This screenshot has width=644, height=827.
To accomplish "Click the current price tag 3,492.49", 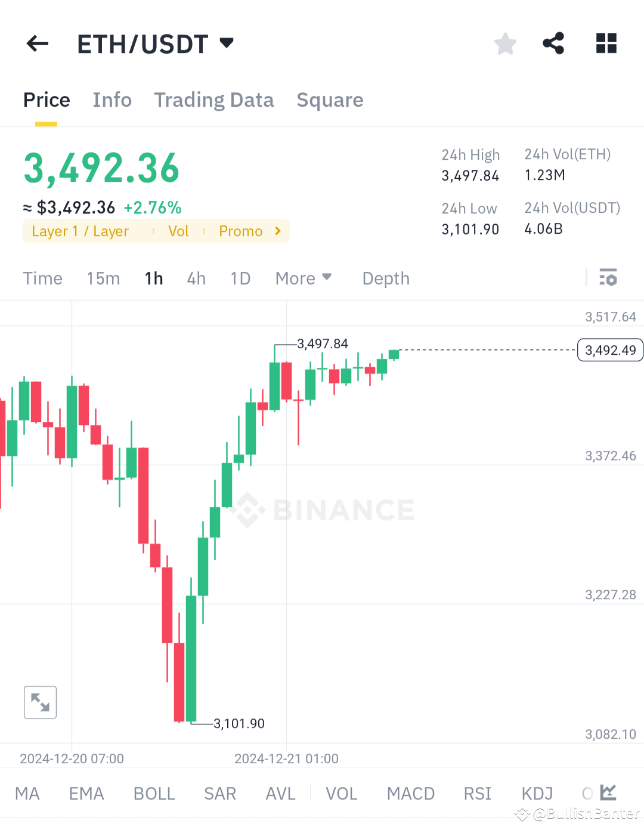I will pyautogui.click(x=609, y=350).
